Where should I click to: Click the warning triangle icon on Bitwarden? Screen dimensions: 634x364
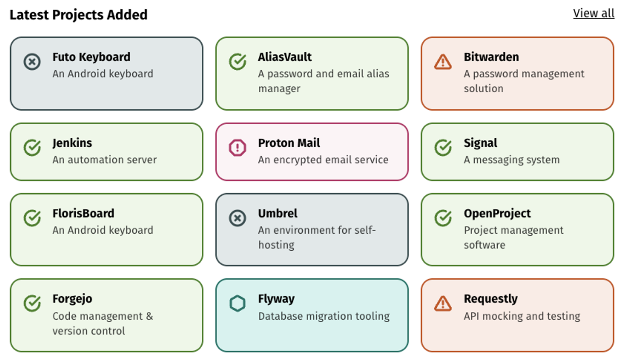point(443,62)
